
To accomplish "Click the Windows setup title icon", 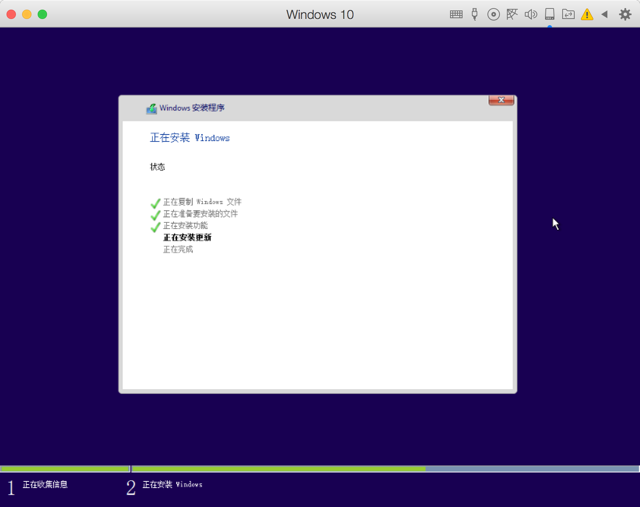I will click(151, 109).
